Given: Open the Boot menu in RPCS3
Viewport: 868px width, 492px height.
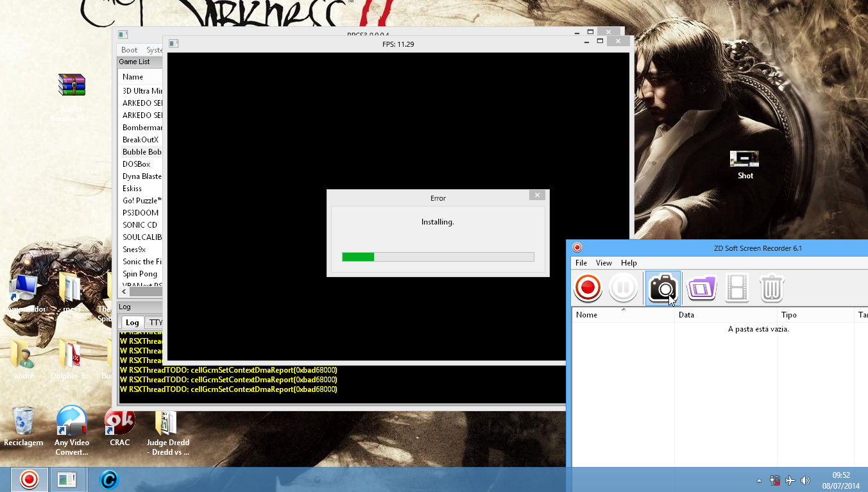Looking at the screenshot, I should [130, 50].
